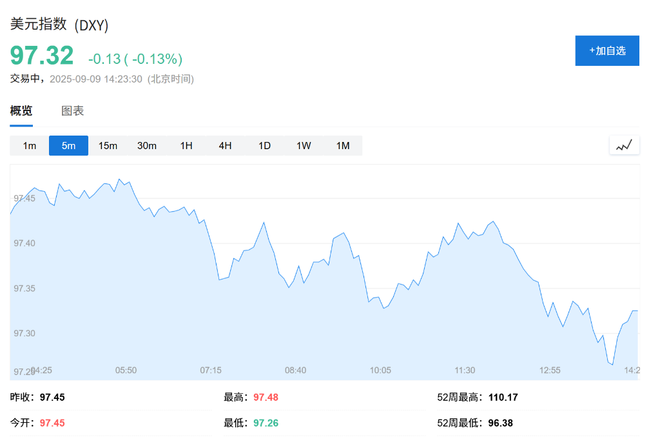Click the 07:15 time axis label
Screen dimensions: 660x448
click(210, 370)
